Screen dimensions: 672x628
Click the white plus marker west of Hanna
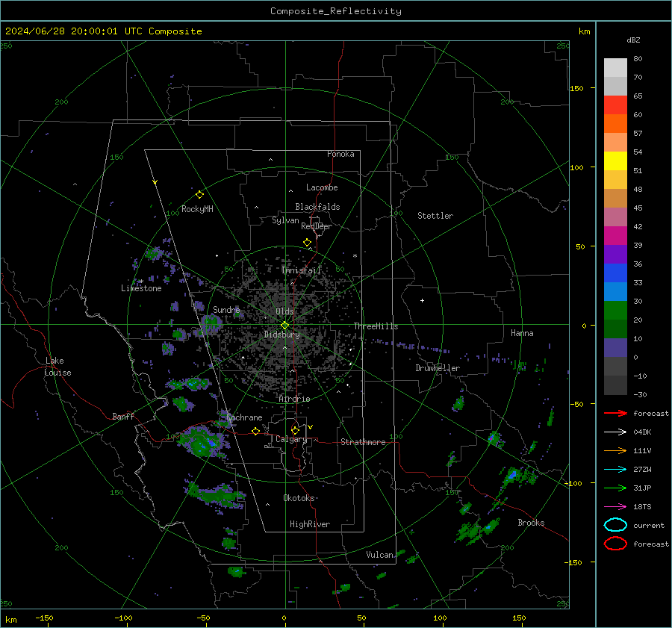422,300
